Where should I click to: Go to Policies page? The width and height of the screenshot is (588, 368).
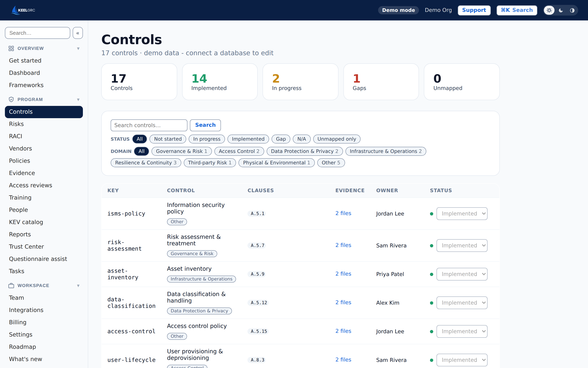point(44,161)
